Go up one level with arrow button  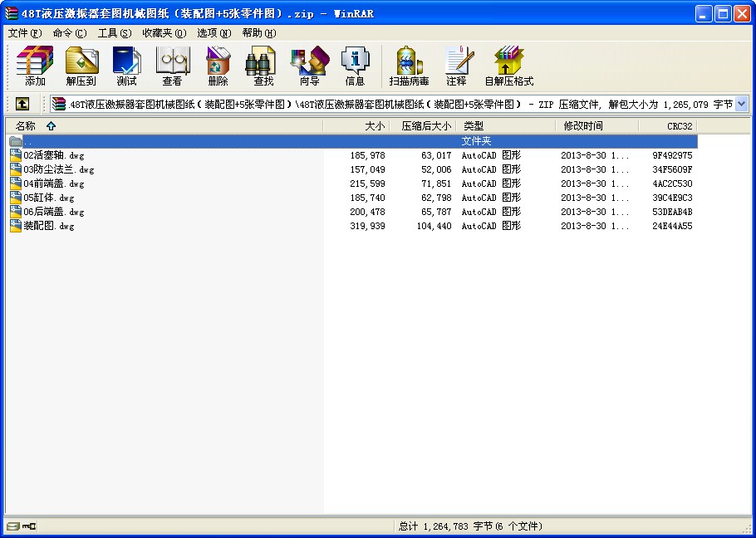point(22,104)
